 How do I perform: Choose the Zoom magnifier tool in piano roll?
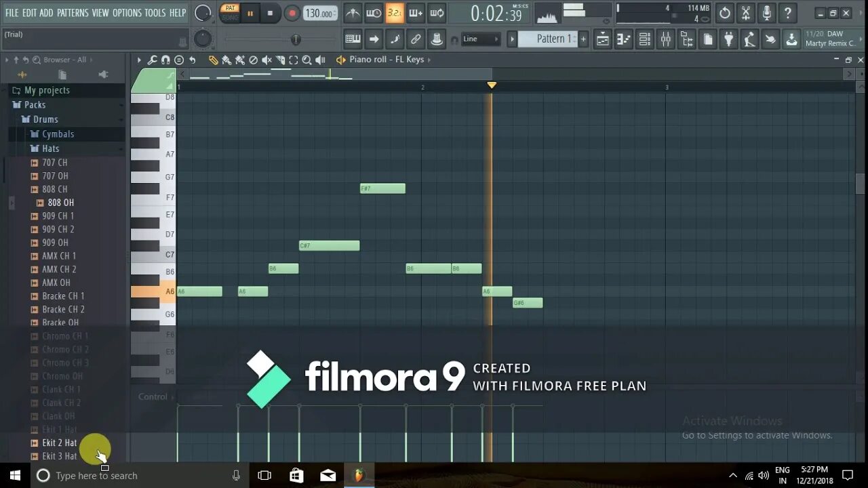click(x=307, y=60)
